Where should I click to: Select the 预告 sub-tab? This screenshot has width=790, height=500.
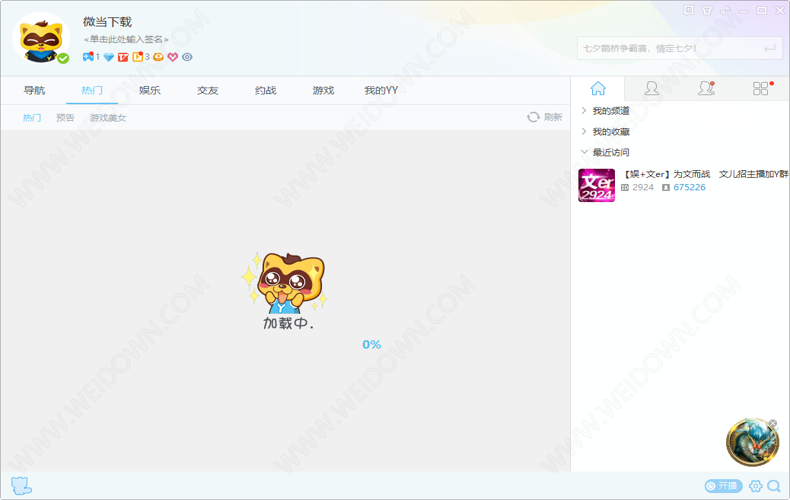(65, 117)
